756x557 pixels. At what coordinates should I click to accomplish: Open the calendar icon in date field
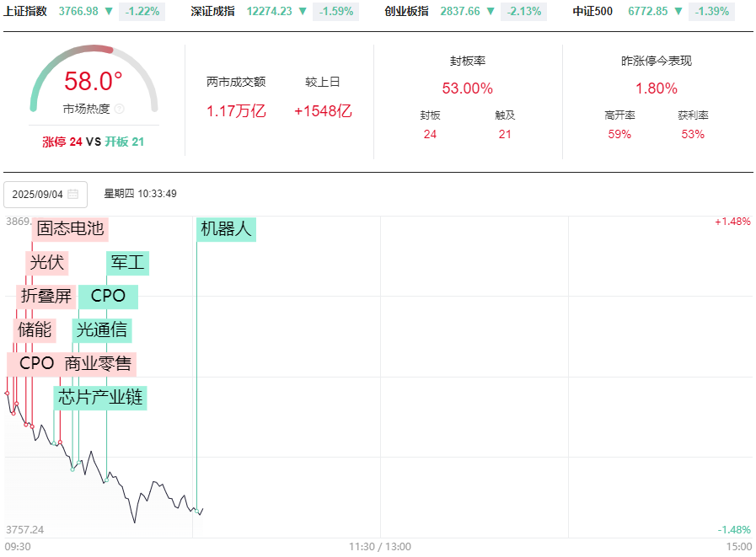coord(73,194)
